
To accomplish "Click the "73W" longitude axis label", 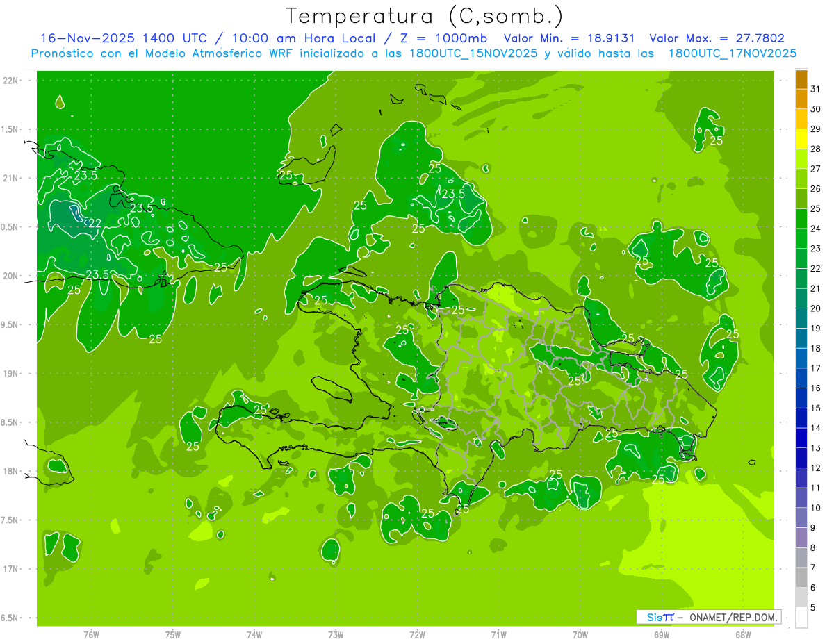I will 336,634.
